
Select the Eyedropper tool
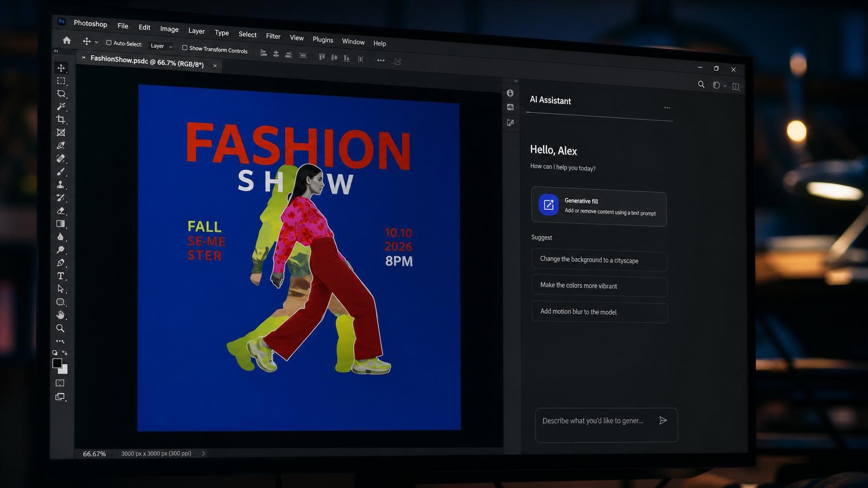[61, 145]
